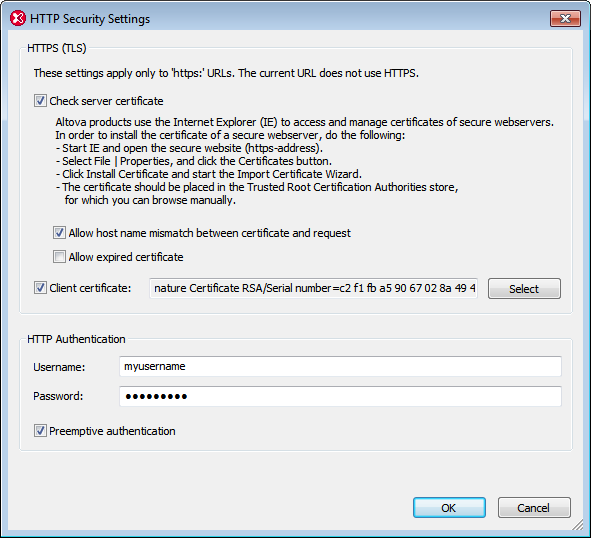The width and height of the screenshot is (591, 538).
Task: Click the HTTPS (TLS) group heading
Action: click(57, 48)
